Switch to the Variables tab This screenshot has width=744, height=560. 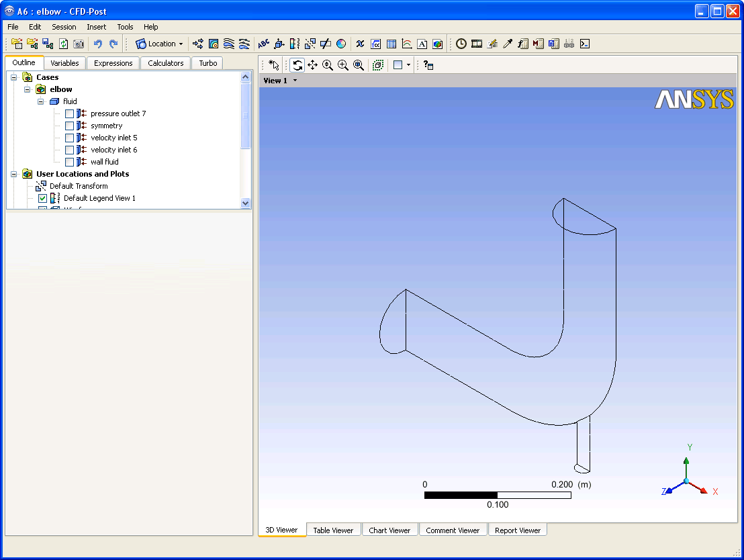tap(64, 63)
